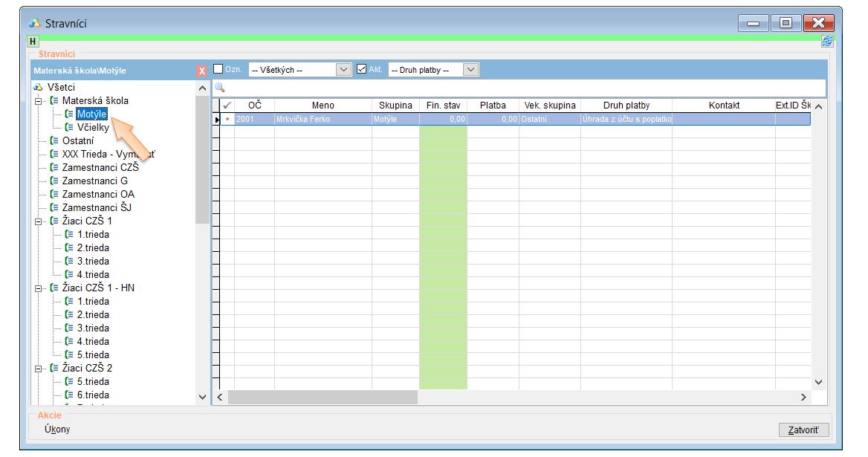Collapse the Materská škola tree node
Image resolution: width=868 pixels, height=457 pixels.
[x=38, y=101]
